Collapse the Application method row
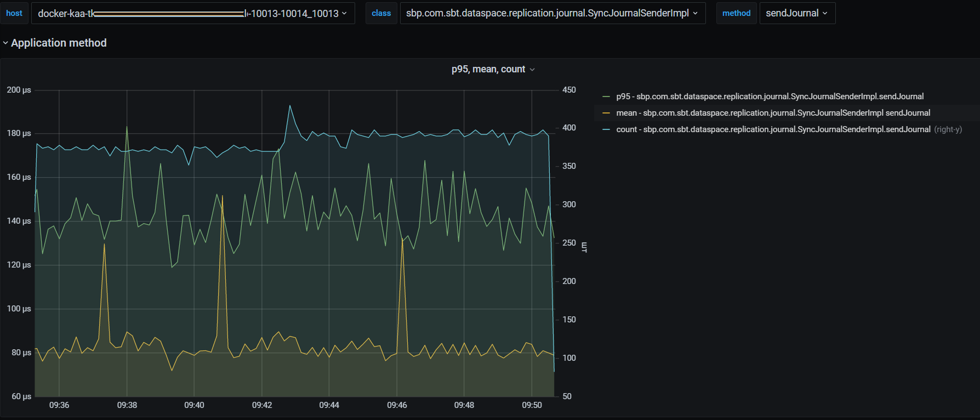The image size is (980, 420). pos(59,43)
